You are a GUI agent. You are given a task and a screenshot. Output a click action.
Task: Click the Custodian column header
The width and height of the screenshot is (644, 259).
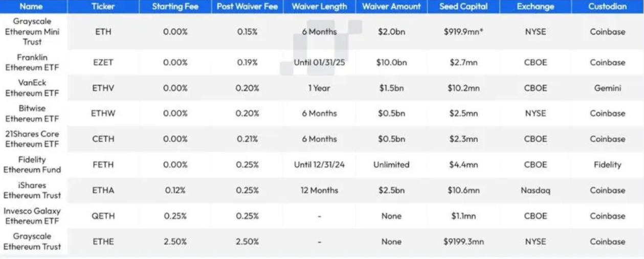tap(607, 7)
